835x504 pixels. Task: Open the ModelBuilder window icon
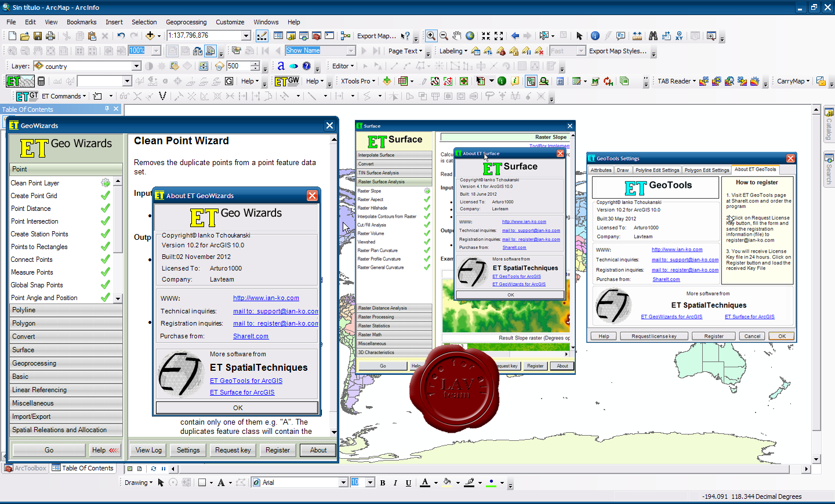(346, 36)
